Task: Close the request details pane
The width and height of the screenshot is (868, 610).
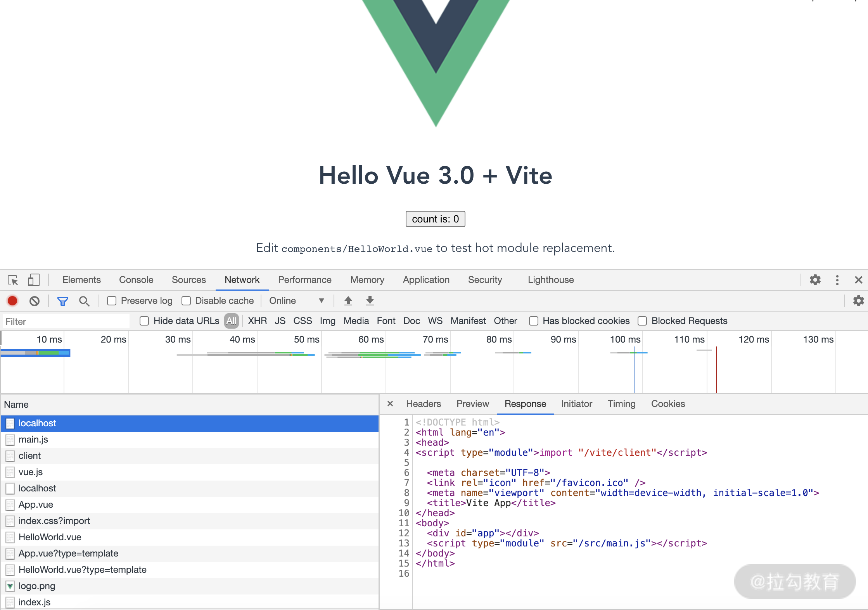Action: [390, 404]
